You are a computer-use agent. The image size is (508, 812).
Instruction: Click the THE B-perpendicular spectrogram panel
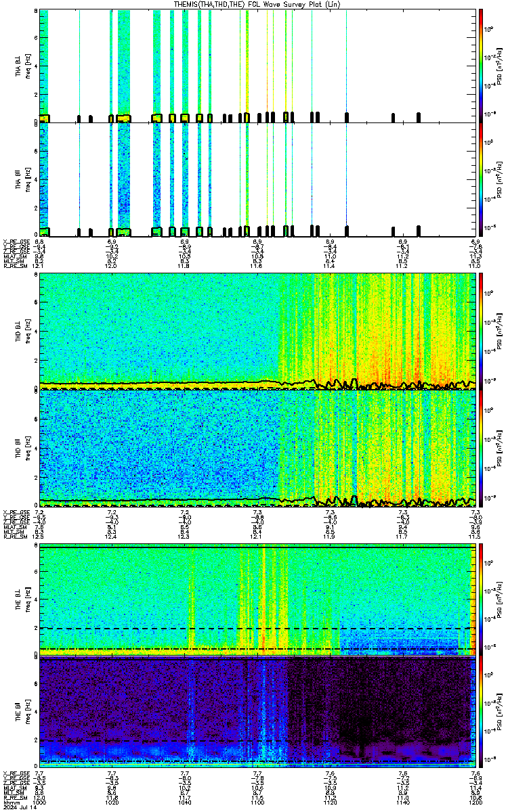[x=256, y=600]
